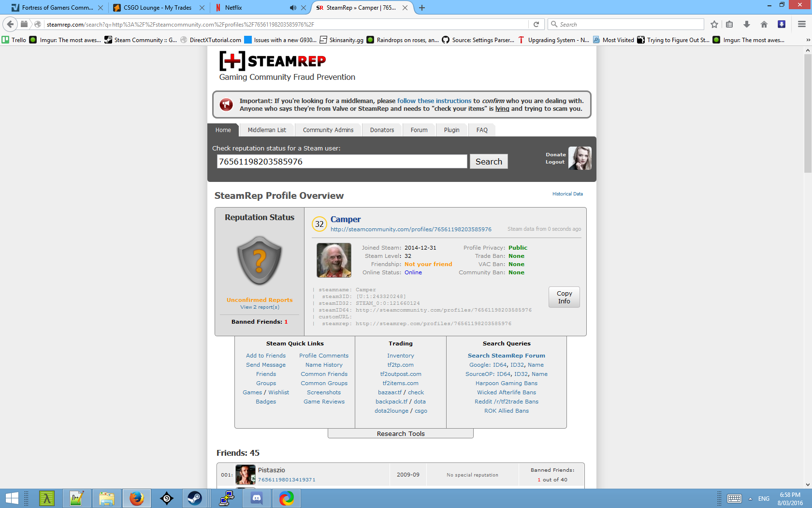Click the SteamRep logo
This screenshot has width=812, height=508.
273,61
